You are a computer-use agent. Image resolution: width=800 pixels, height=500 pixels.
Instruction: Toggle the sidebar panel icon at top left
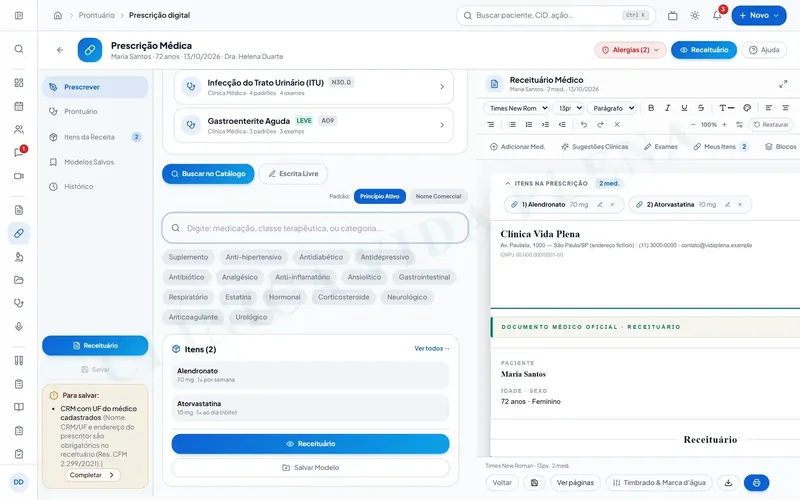click(19, 15)
